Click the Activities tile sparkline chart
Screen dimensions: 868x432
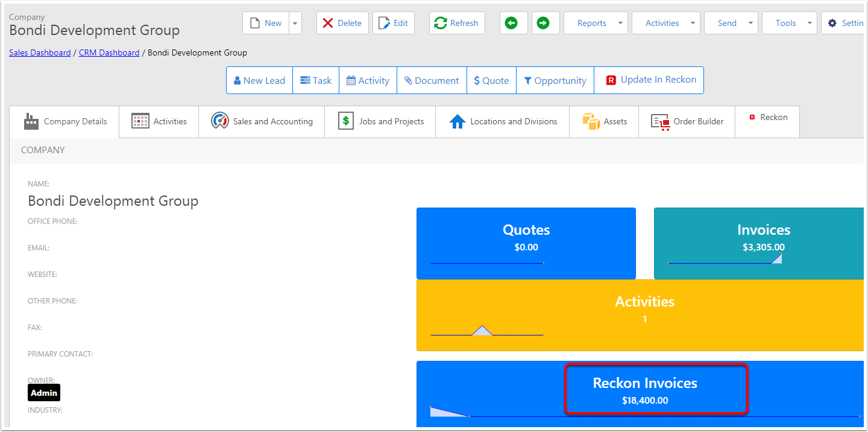pos(487,330)
